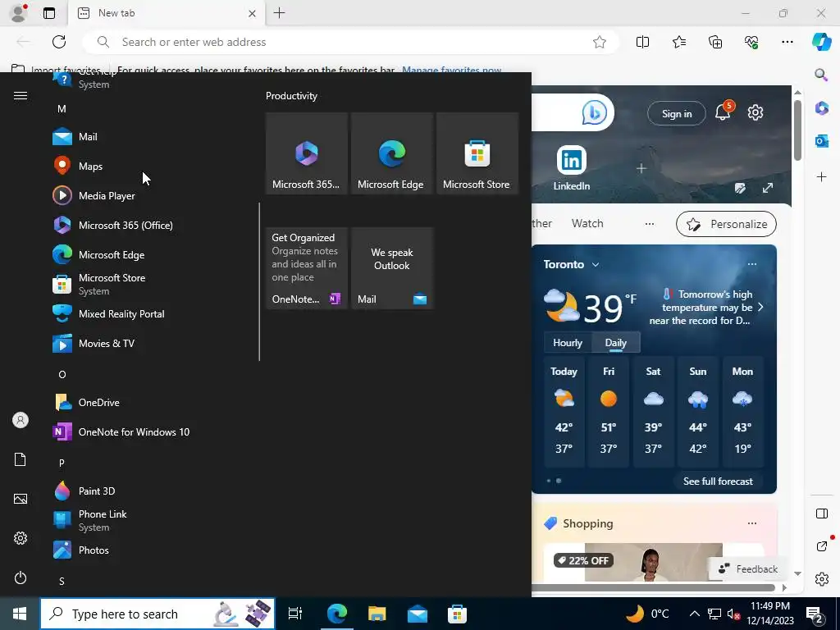Click the Microsoft 365 productivity tile

307,153
